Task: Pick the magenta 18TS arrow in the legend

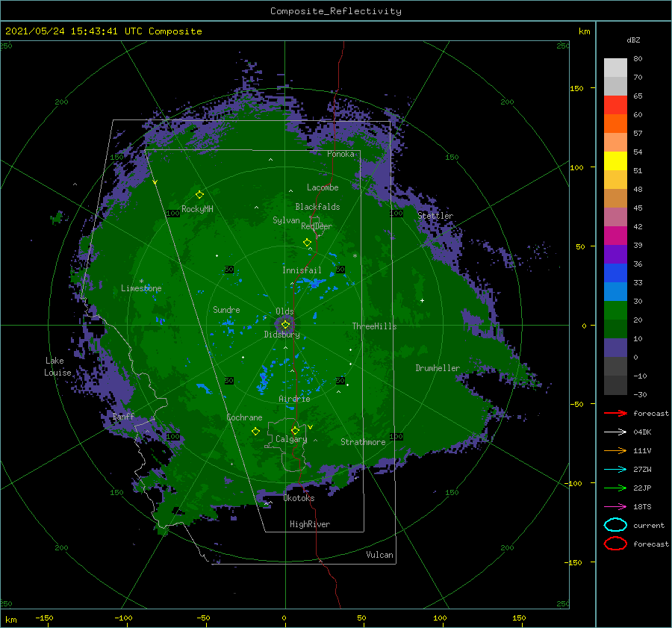Action: click(x=615, y=507)
